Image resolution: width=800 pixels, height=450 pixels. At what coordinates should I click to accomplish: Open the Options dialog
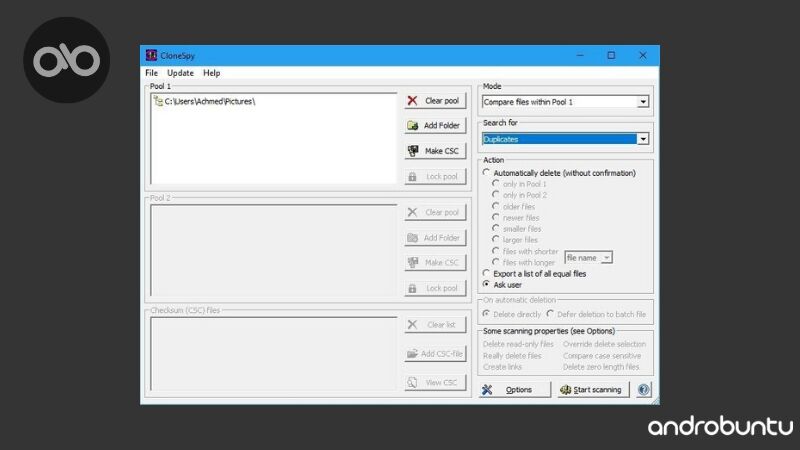(515, 390)
